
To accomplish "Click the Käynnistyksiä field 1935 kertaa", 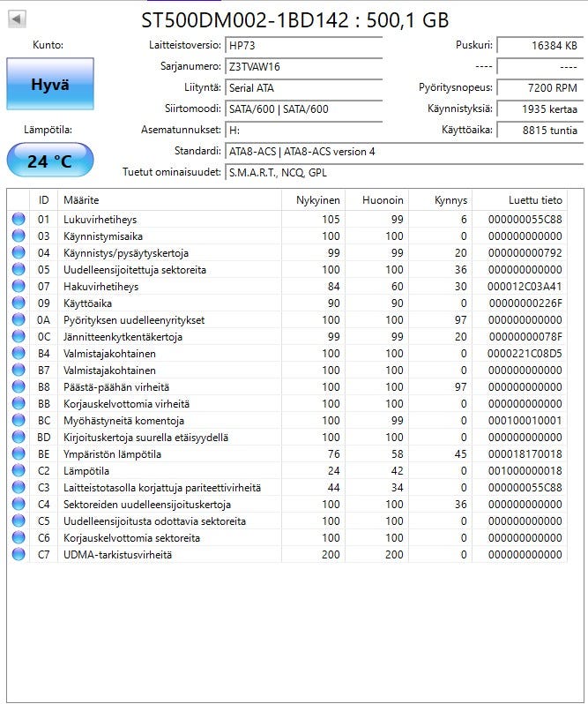I will pos(540,109).
